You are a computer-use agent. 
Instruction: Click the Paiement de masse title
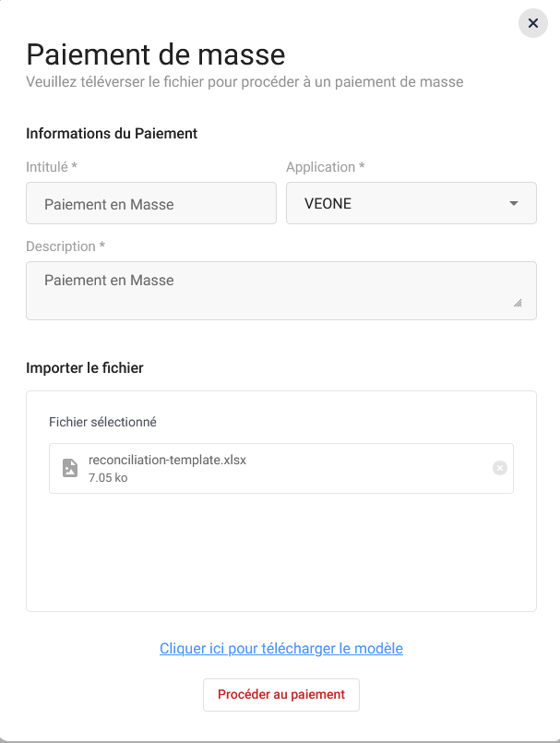tap(155, 54)
